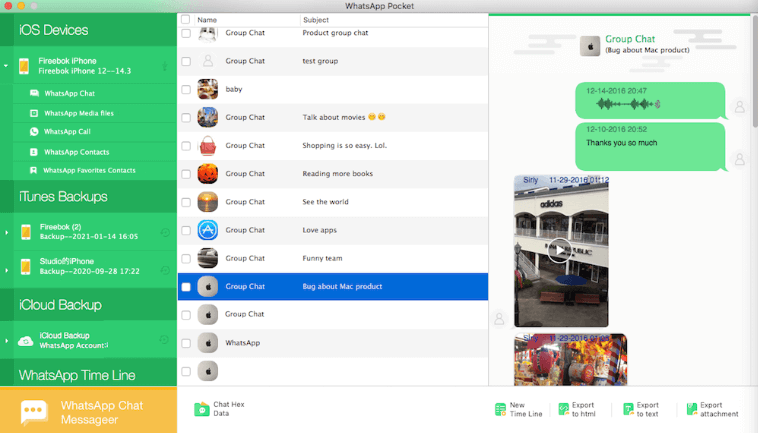Click the WhatsApp Media files icon
The width and height of the screenshot is (758, 433).
tap(34, 113)
